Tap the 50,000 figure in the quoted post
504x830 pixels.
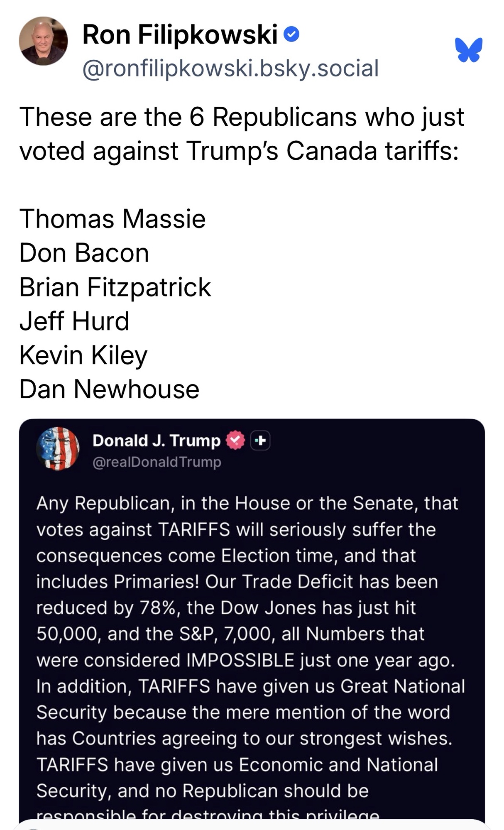66,634
